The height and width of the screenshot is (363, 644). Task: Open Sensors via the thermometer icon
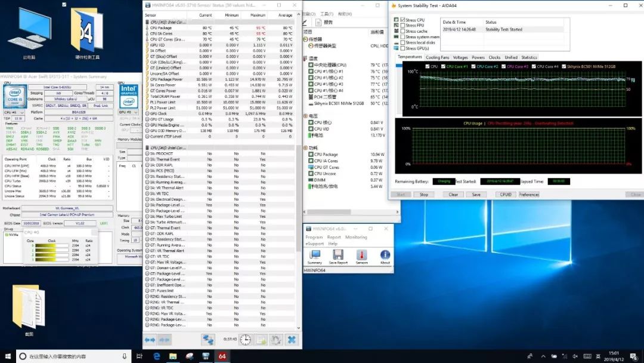click(x=361, y=255)
